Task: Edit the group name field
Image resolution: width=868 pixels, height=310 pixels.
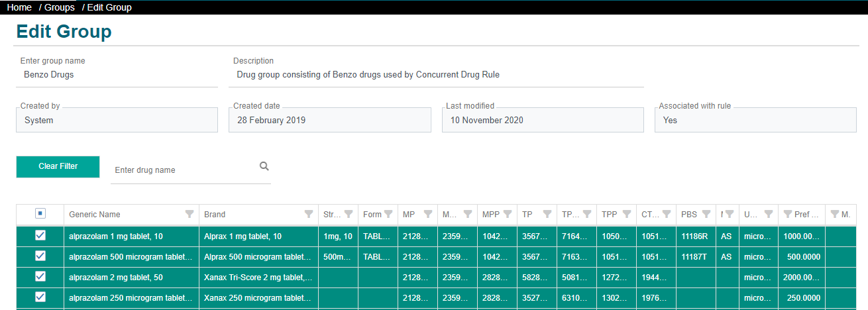Action: point(117,75)
